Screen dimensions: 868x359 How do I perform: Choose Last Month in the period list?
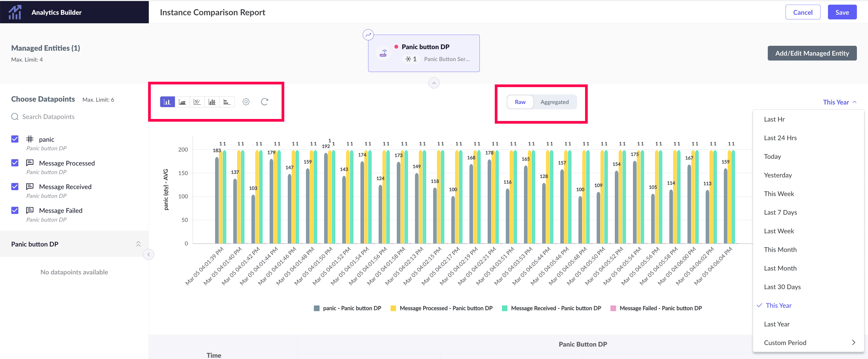pyautogui.click(x=780, y=268)
